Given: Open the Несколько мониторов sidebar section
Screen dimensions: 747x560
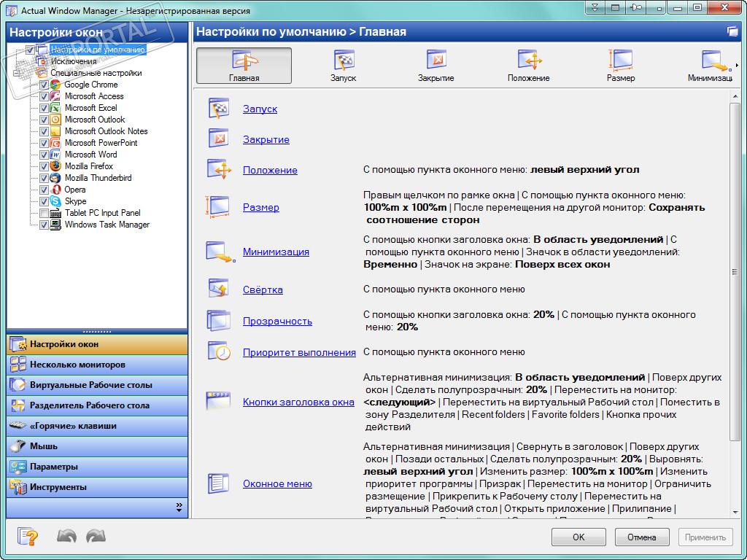Looking at the screenshot, I should [97, 365].
